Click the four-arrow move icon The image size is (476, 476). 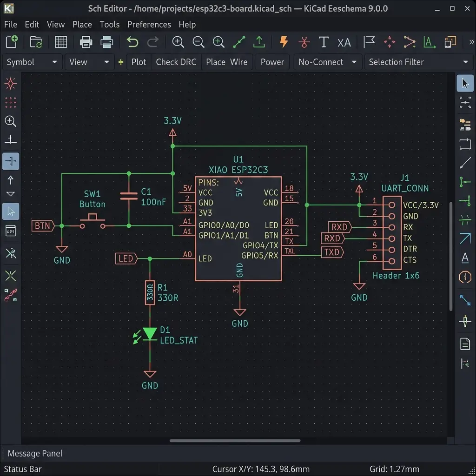coord(390,42)
